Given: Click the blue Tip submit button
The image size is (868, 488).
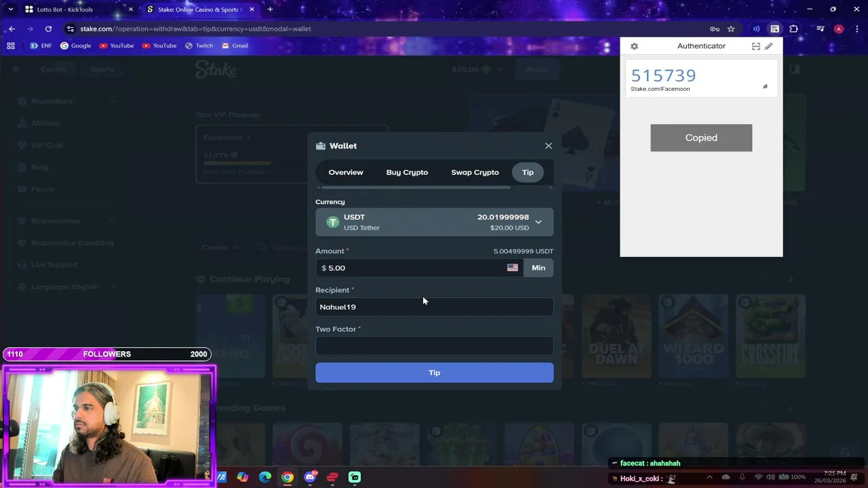Looking at the screenshot, I should [434, 373].
